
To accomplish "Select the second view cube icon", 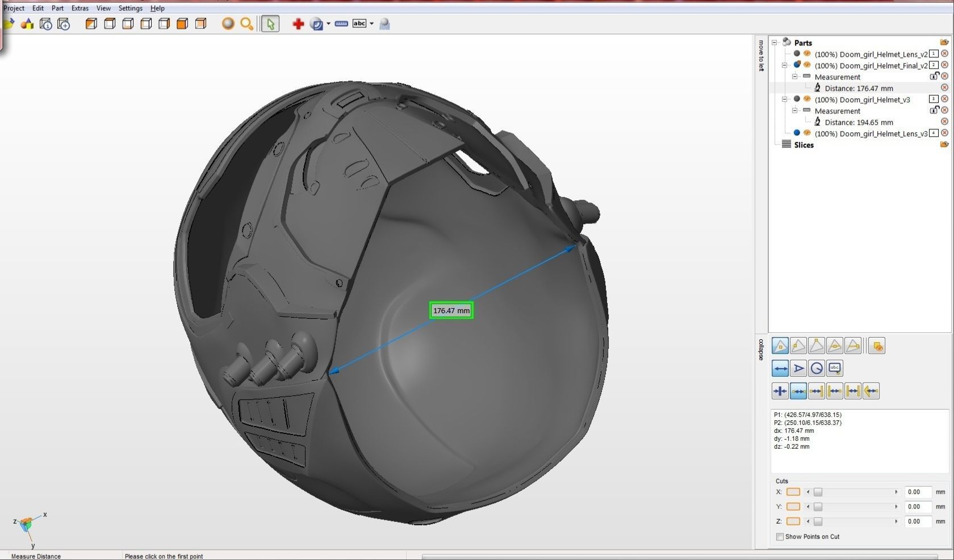I will 110,24.
